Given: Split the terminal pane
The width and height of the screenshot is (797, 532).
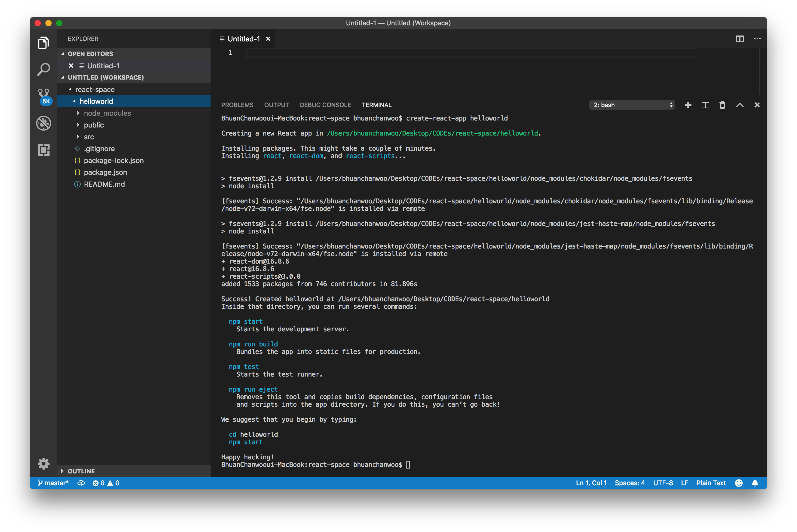Looking at the screenshot, I should [705, 105].
